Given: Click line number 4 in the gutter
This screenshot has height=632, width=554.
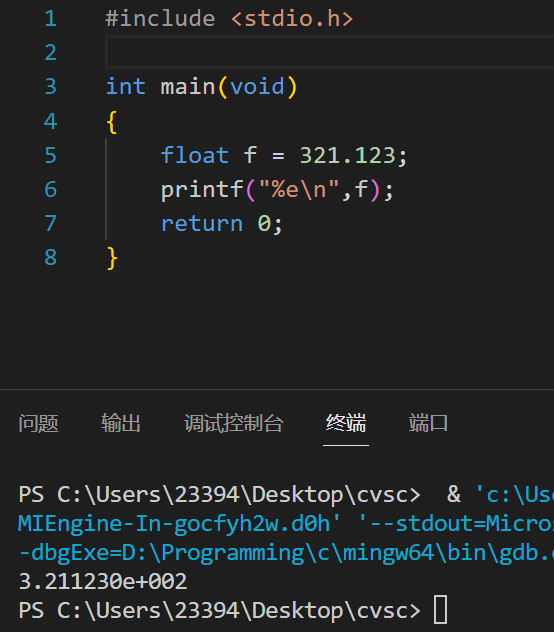Looking at the screenshot, I should [50, 121].
